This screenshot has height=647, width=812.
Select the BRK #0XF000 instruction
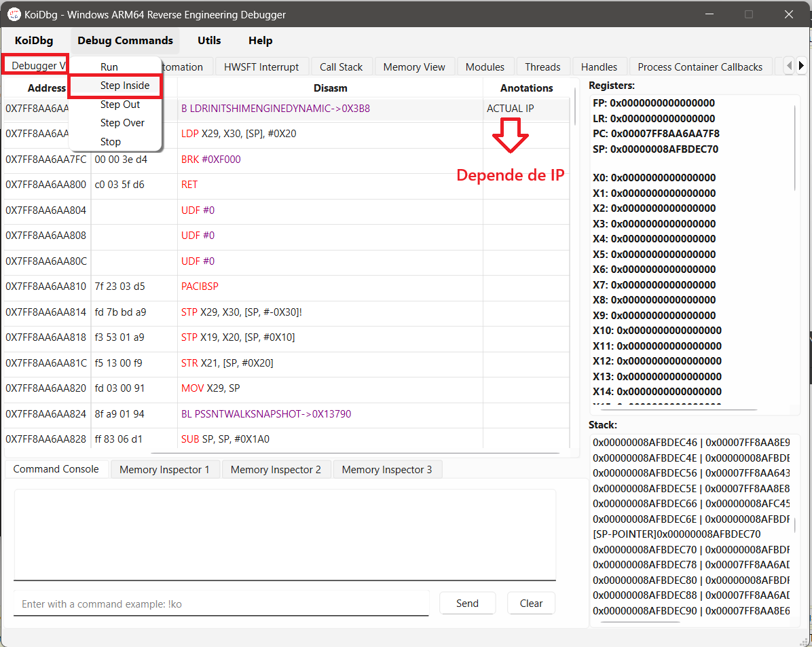287,159
